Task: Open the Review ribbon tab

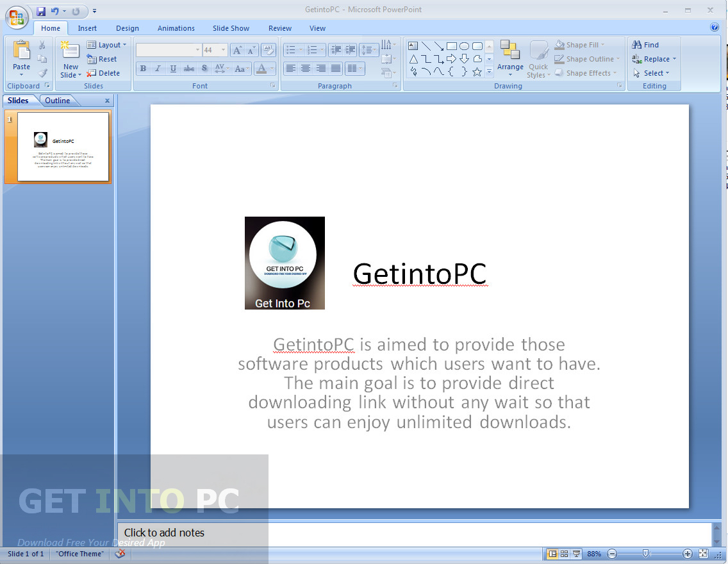Action: 280,28
